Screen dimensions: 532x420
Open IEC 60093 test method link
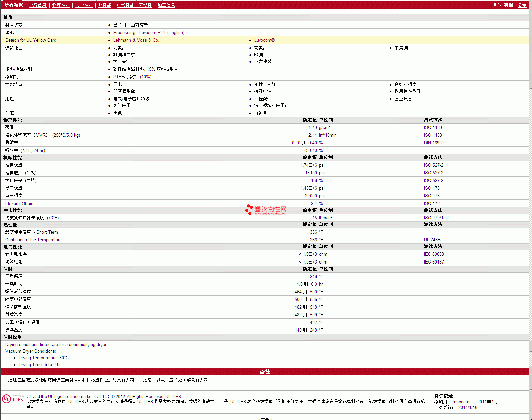pyautogui.click(x=434, y=254)
